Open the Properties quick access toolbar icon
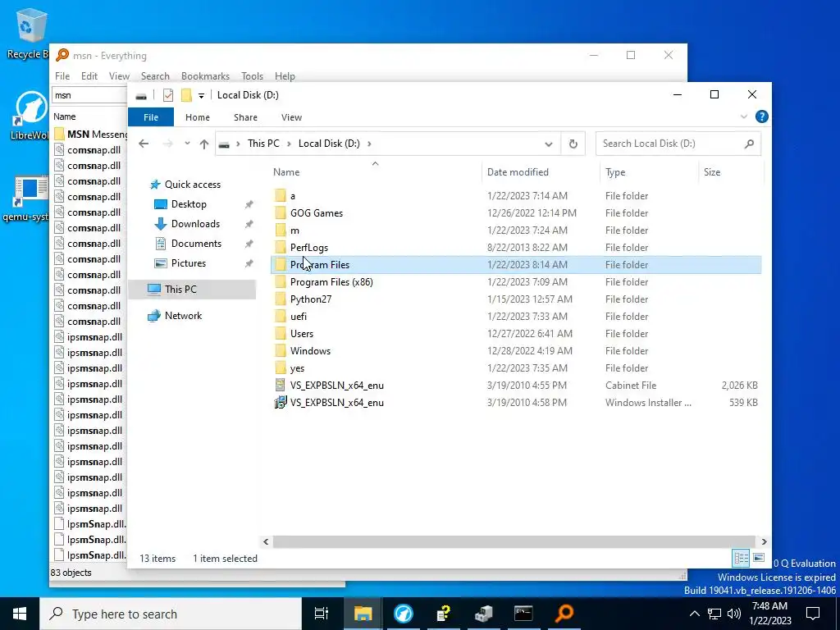Image resolution: width=840 pixels, height=630 pixels. click(x=168, y=95)
